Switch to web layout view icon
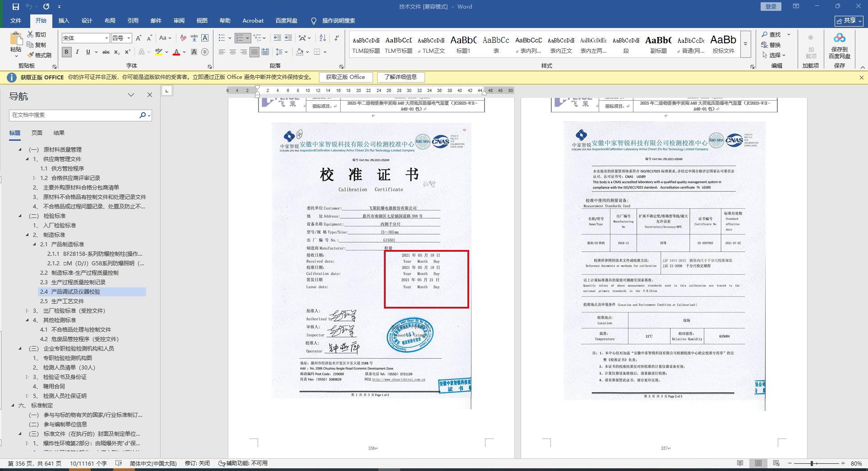The image size is (868, 471). (776, 463)
